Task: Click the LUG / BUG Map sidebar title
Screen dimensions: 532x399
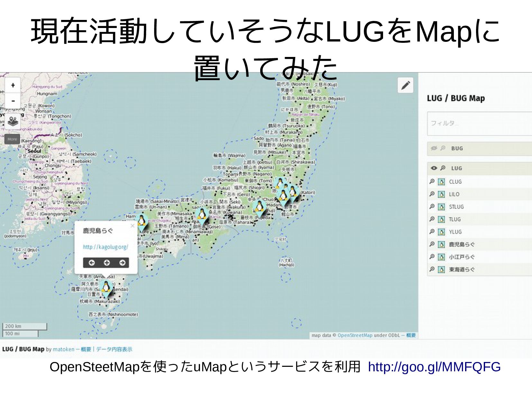Action: pos(456,98)
